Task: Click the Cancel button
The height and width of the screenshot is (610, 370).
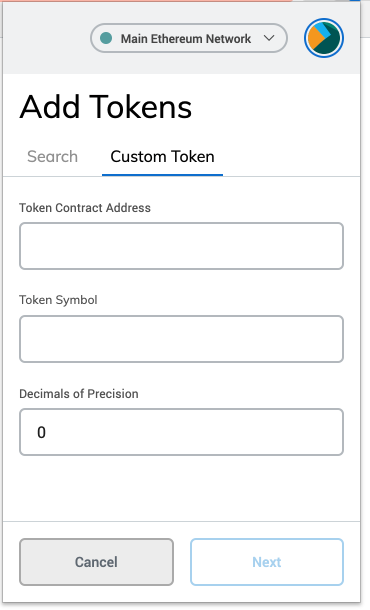Action: (96, 562)
